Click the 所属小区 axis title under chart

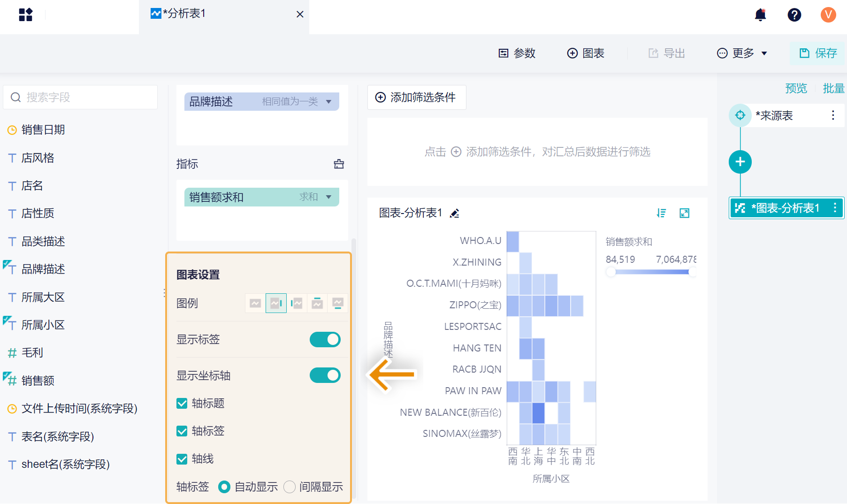[551, 479]
